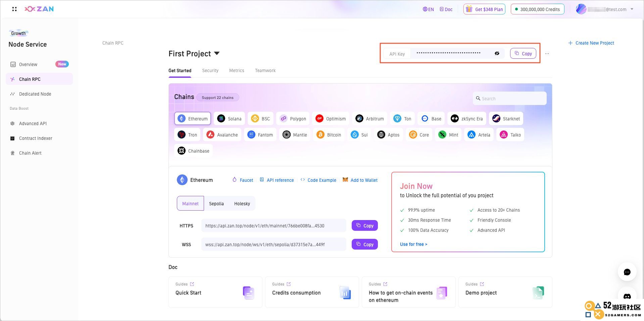
Task: Select Solana chain
Action: tap(230, 118)
